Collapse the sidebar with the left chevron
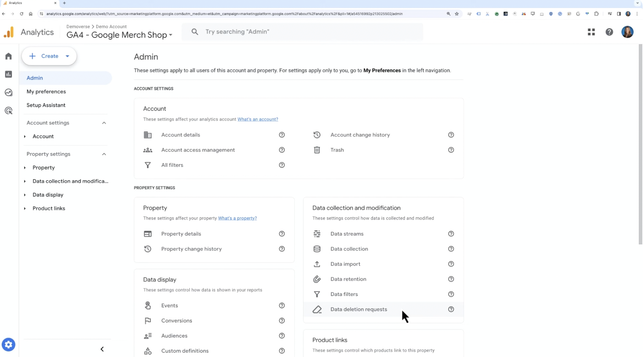644x357 pixels. coord(102,349)
